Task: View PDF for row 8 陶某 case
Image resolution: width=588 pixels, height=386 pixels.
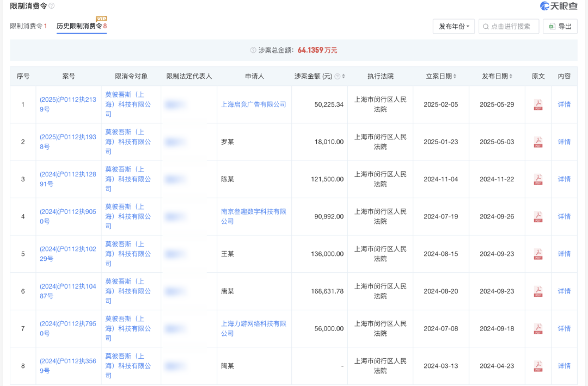Action: click(538, 366)
